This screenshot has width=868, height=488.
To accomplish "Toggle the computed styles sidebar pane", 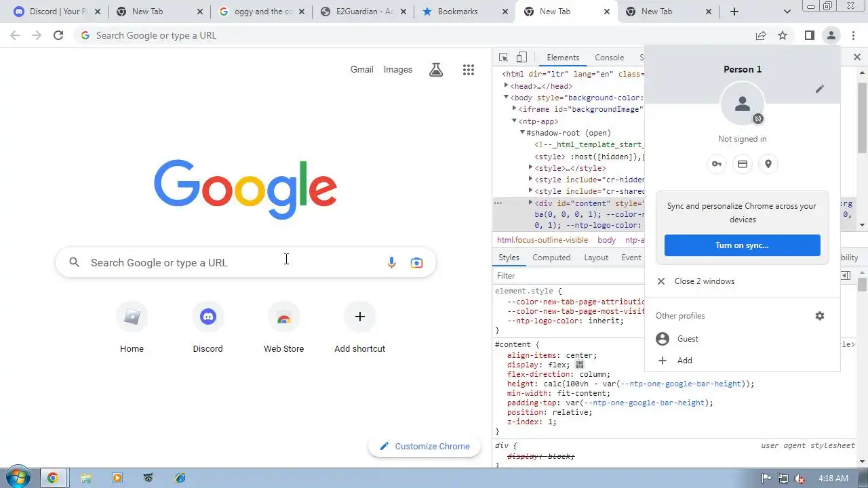I will [x=846, y=276].
